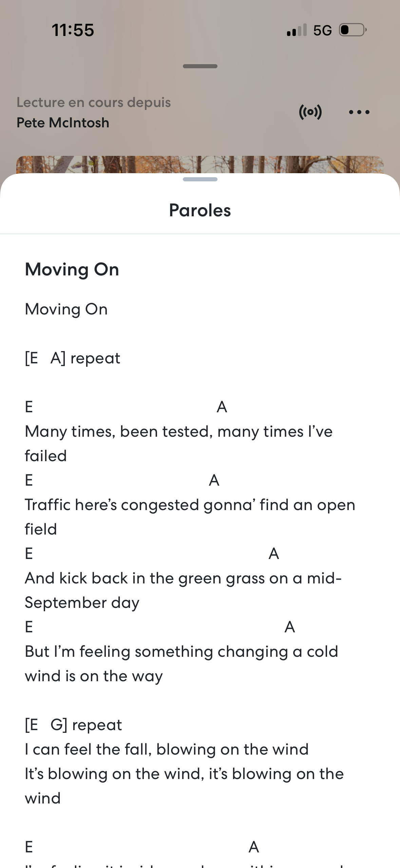Viewport: 400px width, 868px height.
Task: Tap 'Lecture en cours depuis' label
Action: point(94,102)
